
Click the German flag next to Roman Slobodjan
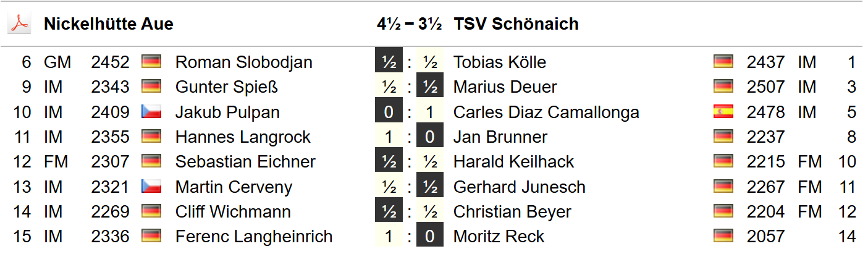coord(151,62)
